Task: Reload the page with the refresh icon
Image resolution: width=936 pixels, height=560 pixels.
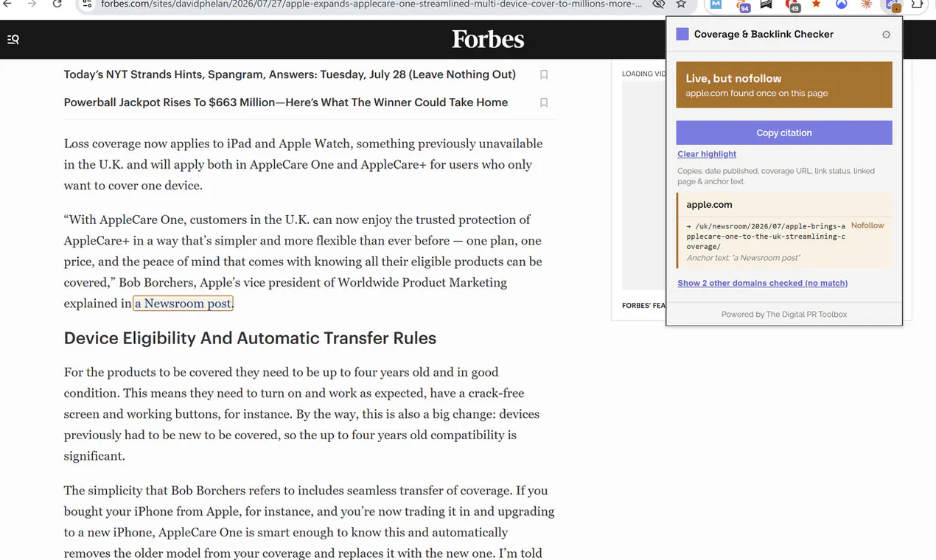Action: [x=57, y=4]
